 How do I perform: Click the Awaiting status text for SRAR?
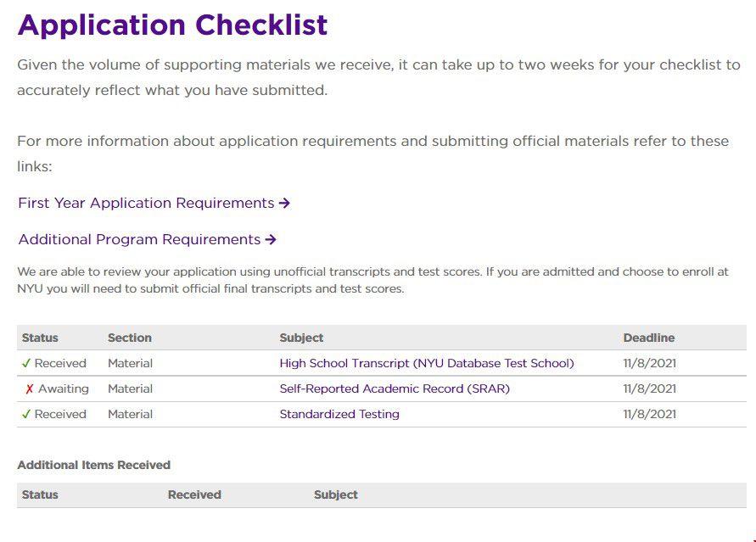(x=63, y=388)
